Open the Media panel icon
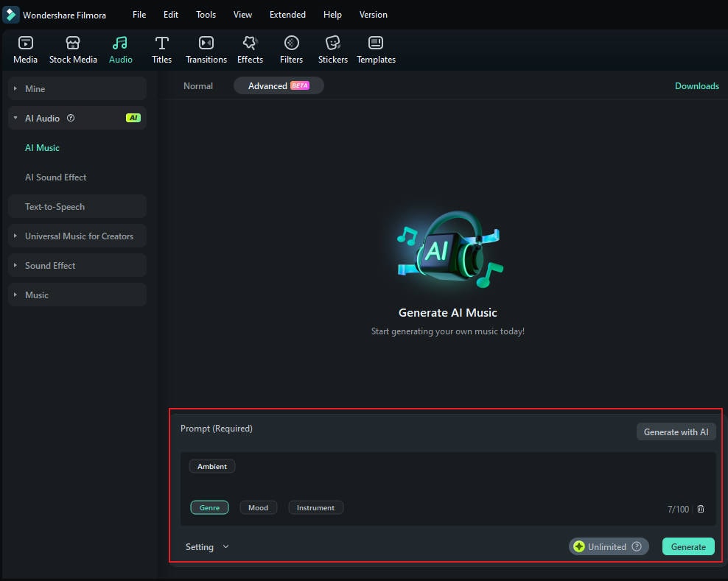 tap(26, 43)
